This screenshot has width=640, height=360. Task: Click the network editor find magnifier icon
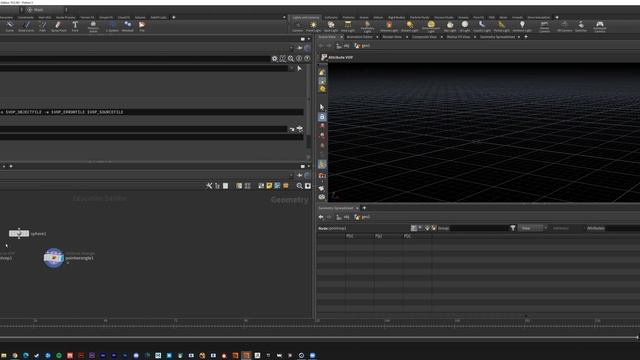click(300, 186)
